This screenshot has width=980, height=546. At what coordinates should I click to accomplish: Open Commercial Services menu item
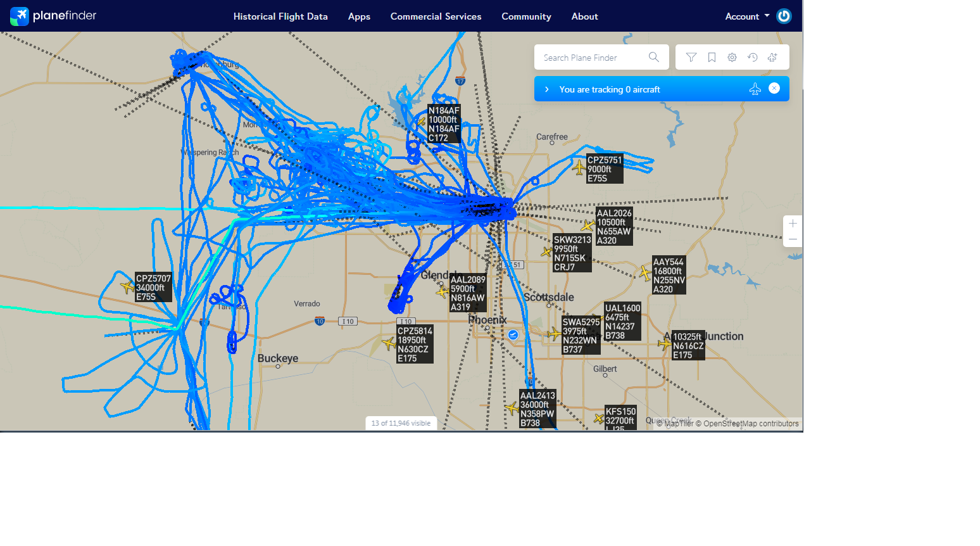point(436,16)
